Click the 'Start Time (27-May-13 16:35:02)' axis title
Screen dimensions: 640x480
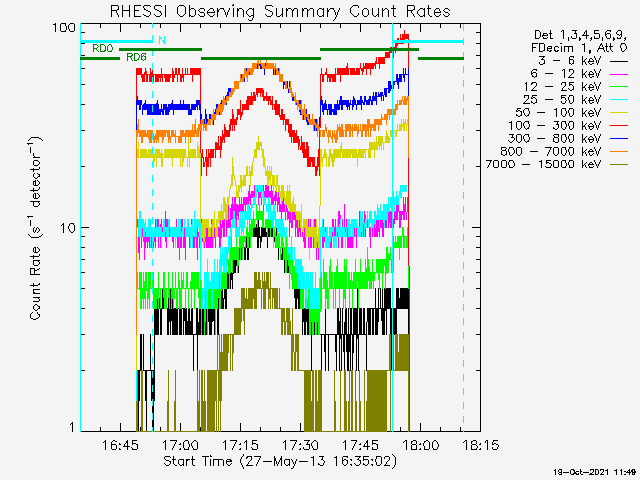(280, 462)
